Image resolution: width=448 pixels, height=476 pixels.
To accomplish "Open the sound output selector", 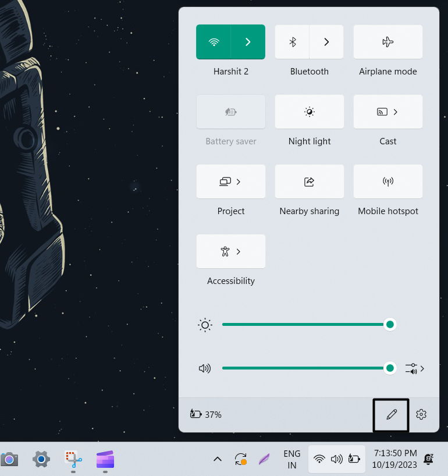I will [x=415, y=368].
